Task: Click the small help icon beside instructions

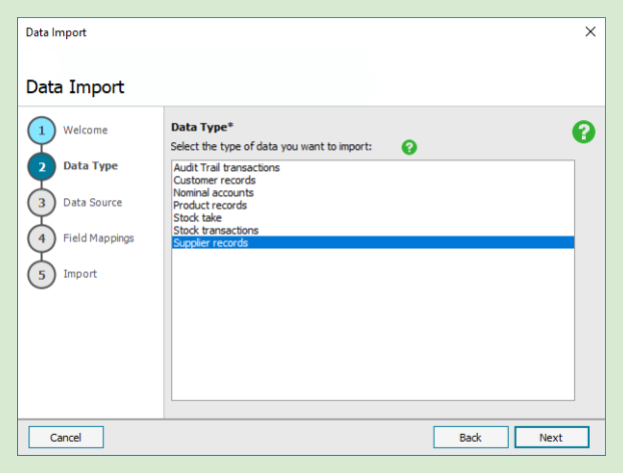Action: click(409, 147)
